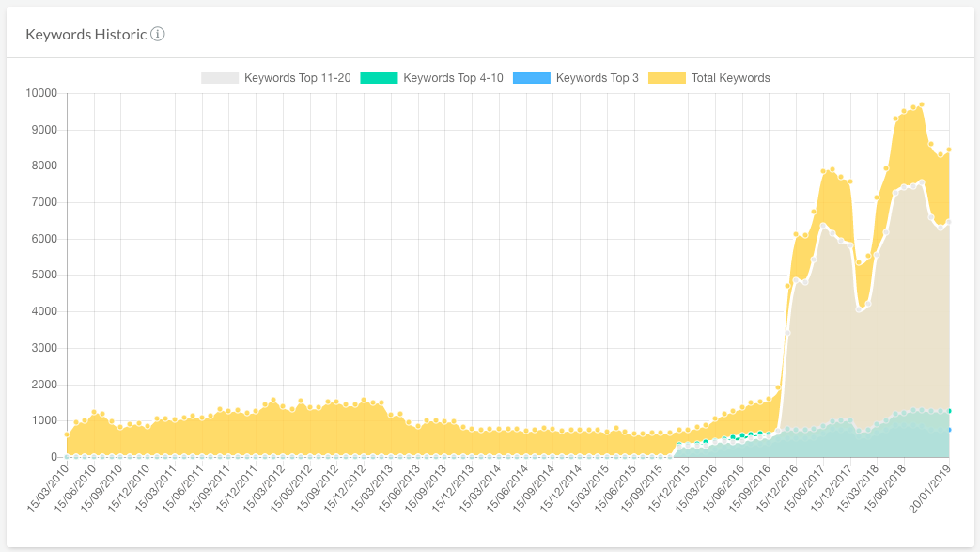
Task: Toggle the Total Keywords legend label
Action: tap(731, 78)
